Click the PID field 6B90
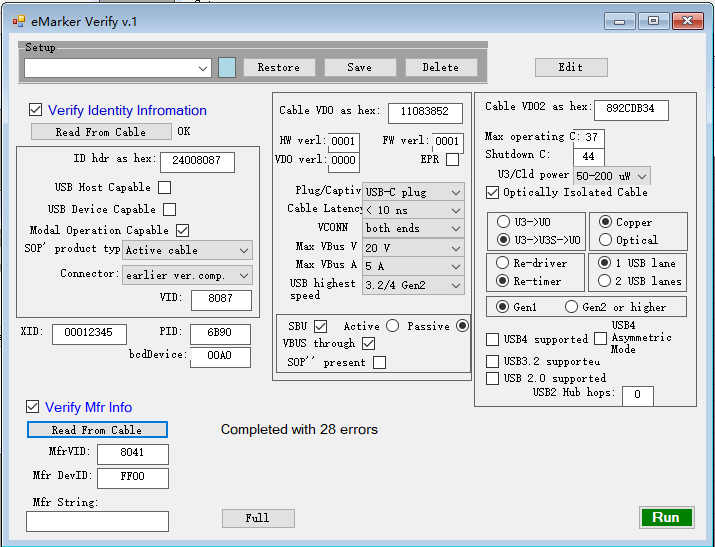This screenshot has height=547, width=715. [220, 334]
